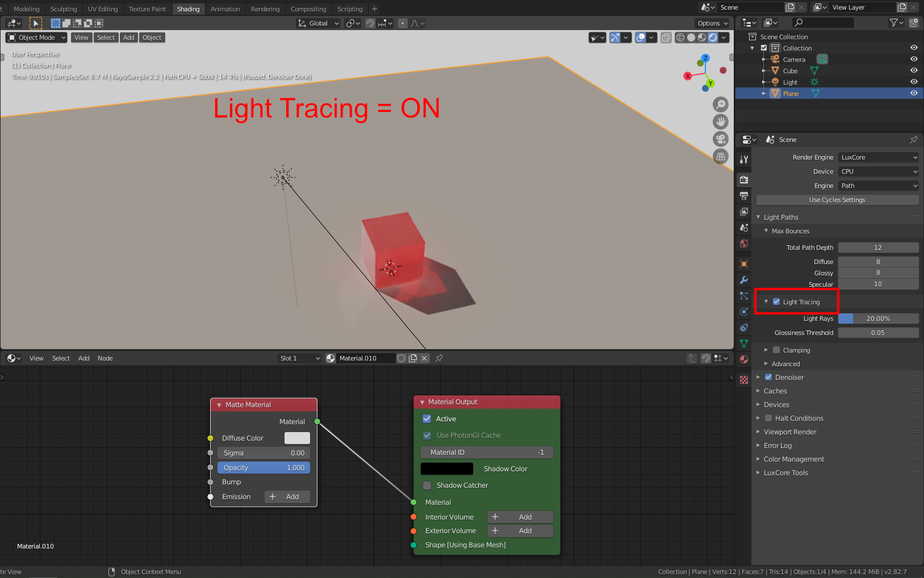The height and width of the screenshot is (578, 924).
Task: Click the Diffuse Color swatch
Action: pyautogui.click(x=297, y=438)
